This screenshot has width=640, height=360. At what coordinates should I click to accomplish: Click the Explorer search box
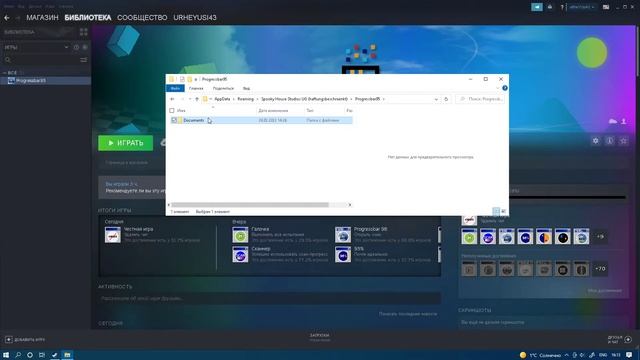coord(480,99)
